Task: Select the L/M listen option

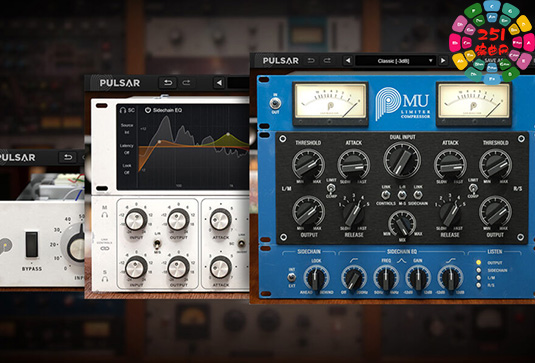Action: (x=479, y=278)
